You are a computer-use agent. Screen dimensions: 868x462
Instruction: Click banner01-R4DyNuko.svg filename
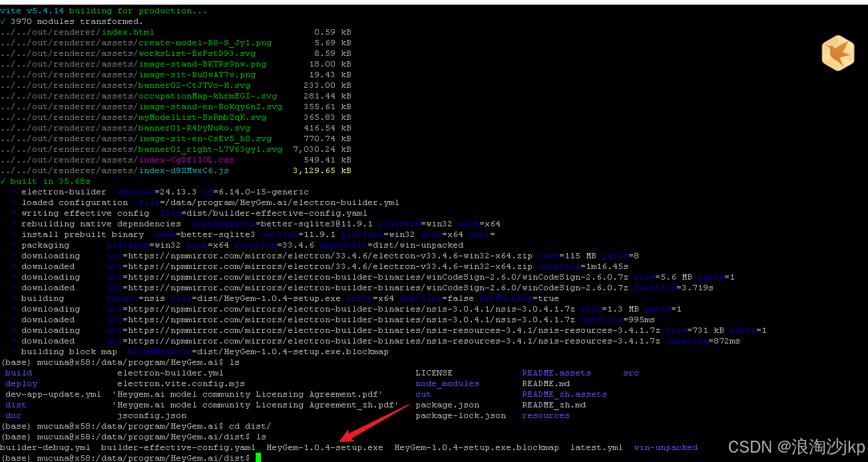pyautogui.click(x=194, y=128)
